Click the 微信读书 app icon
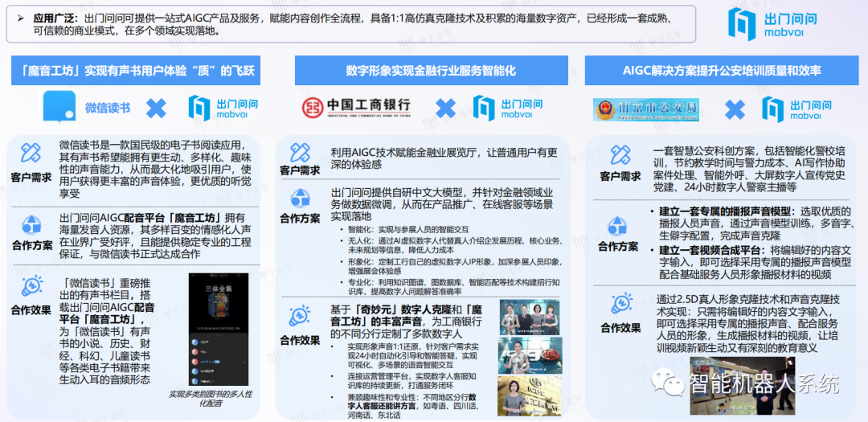Screen dimensions: 868x422 [59, 107]
